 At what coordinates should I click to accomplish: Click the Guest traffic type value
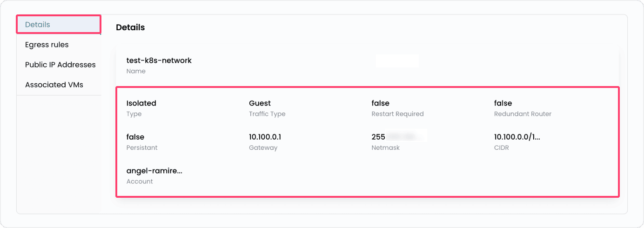point(260,103)
